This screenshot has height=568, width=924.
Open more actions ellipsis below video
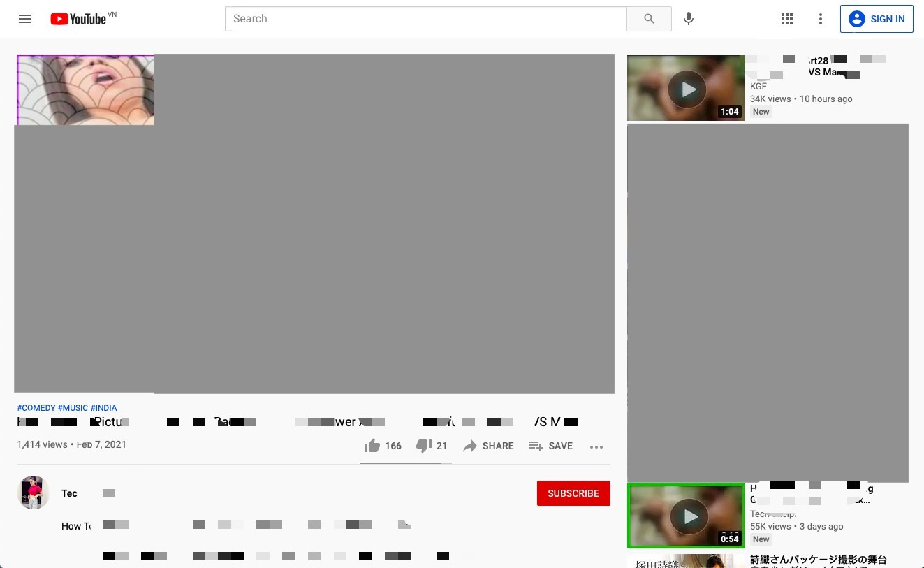[596, 446]
